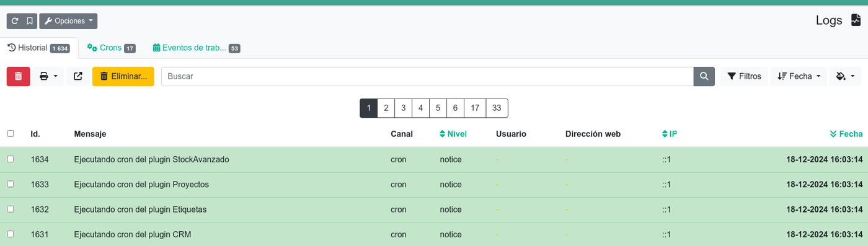The image size is (868, 246).
Task: Sort by the IP column
Action: [x=670, y=134]
